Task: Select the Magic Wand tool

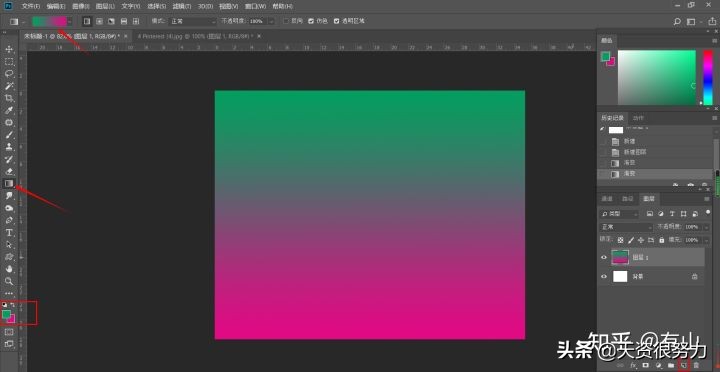Action: click(x=9, y=86)
